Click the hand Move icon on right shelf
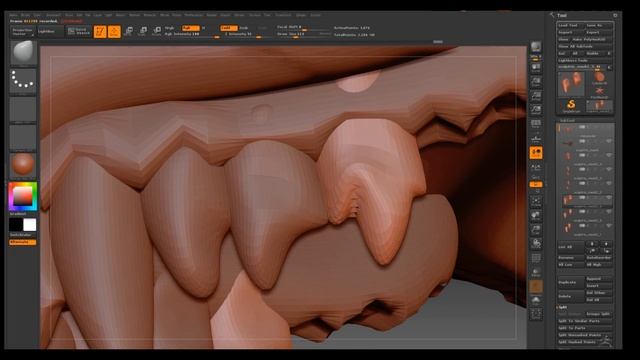Screen dimensions: 640x360 click(536, 215)
